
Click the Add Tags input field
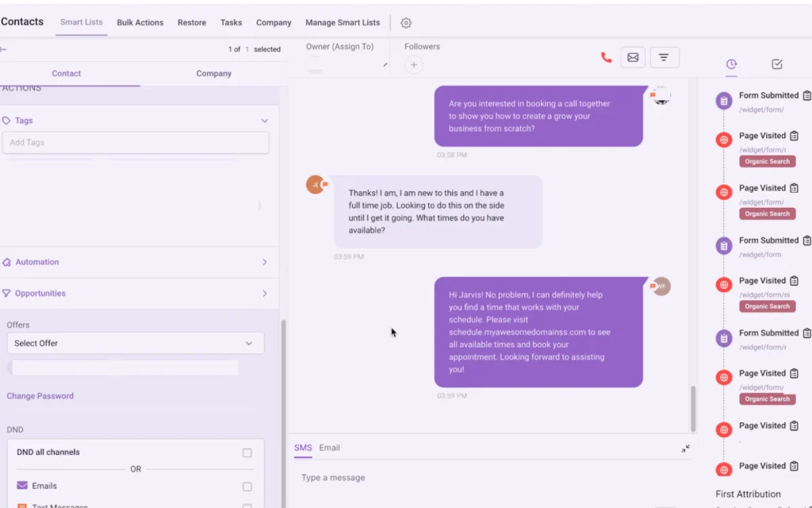(136, 143)
